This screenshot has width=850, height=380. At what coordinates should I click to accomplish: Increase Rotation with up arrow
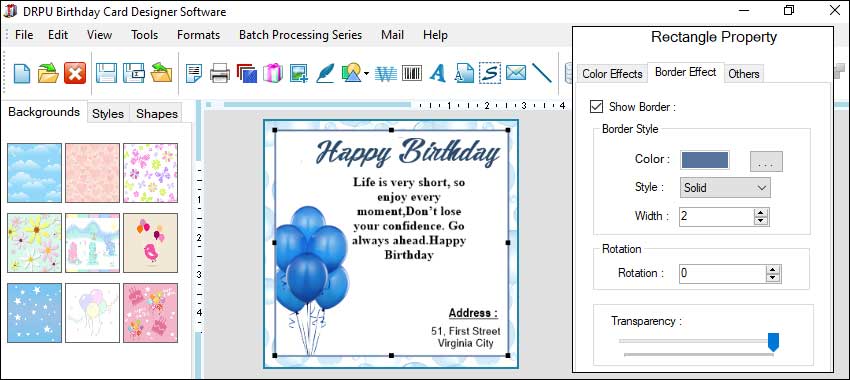click(774, 269)
